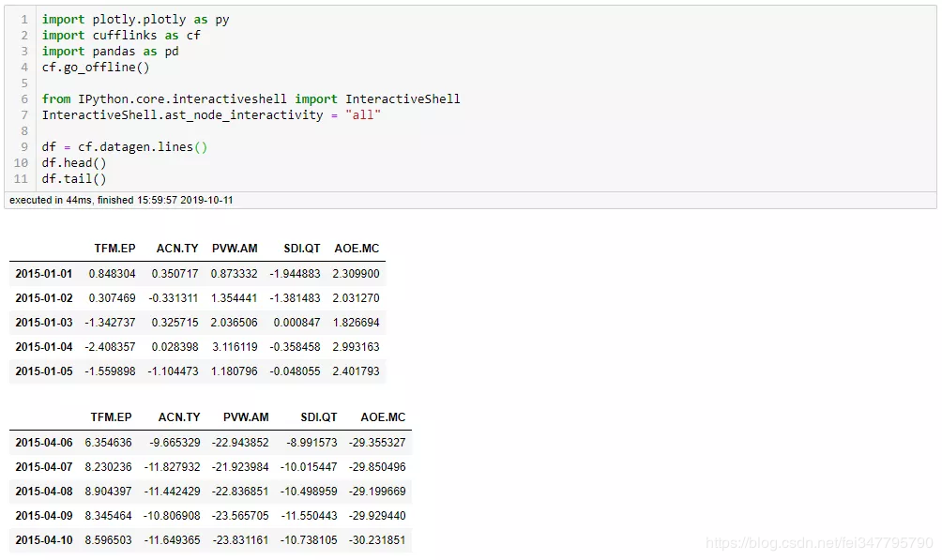942x560 pixels.
Task: Click cell value 8.230236
Action: click(x=108, y=467)
